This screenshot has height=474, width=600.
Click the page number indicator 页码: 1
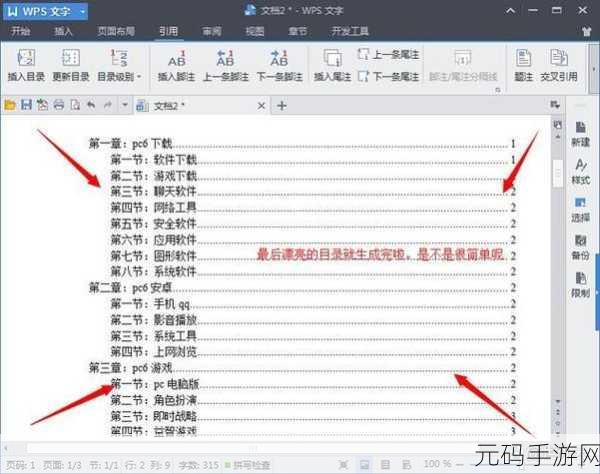[21, 465]
